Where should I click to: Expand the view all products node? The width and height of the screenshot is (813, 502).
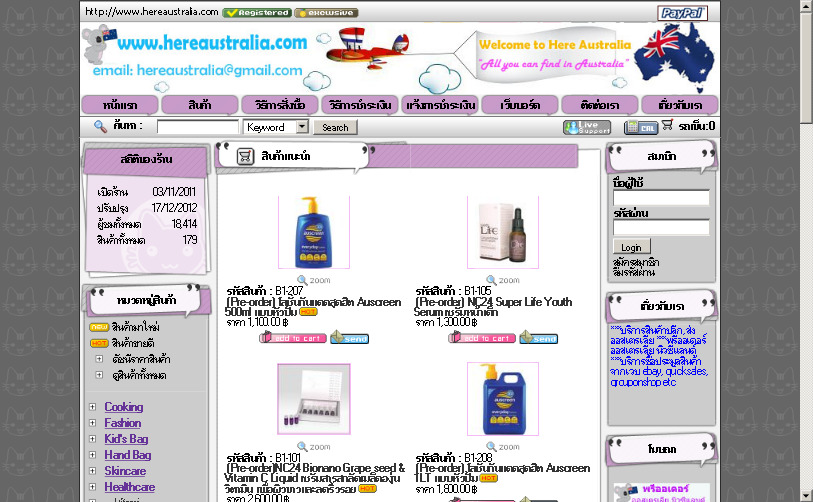pyautogui.click(x=99, y=375)
